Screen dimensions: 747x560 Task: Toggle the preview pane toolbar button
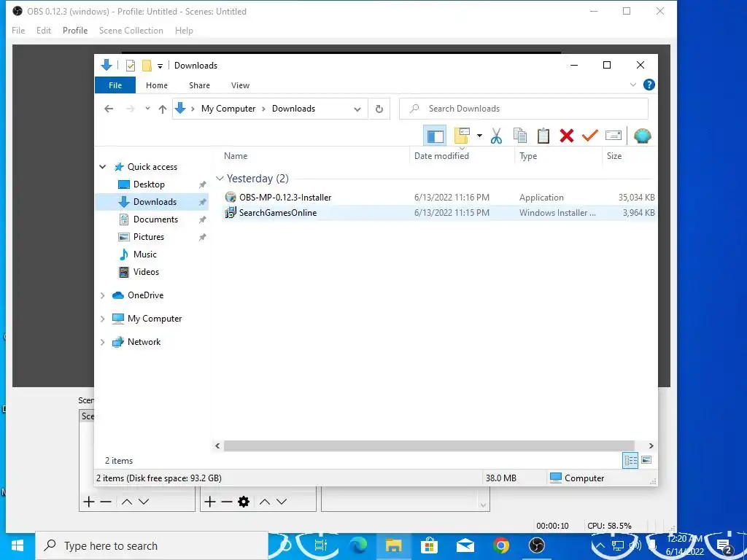click(x=435, y=136)
